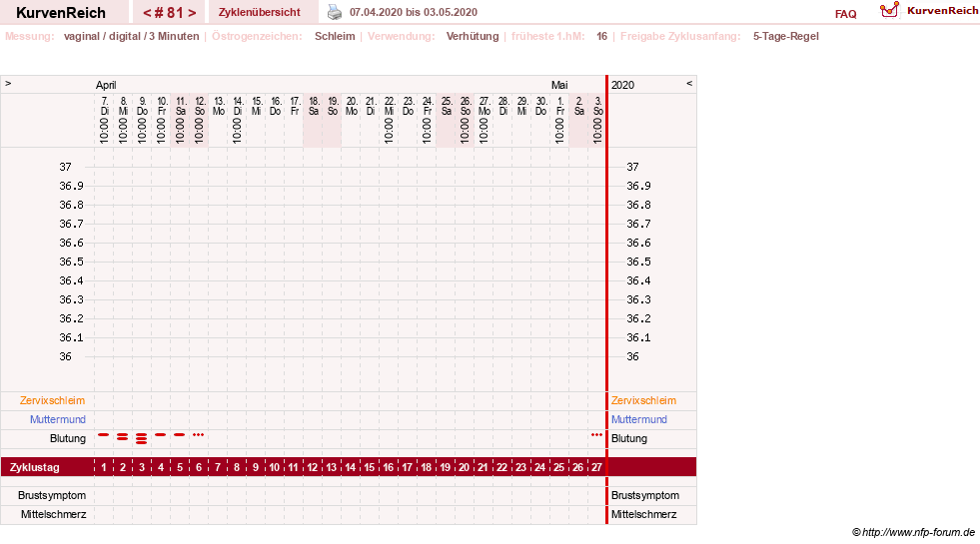Click the heavy bleeding marker on cycle day 3
The height and width of the screenshot is (544, 980).
(141, 438)
